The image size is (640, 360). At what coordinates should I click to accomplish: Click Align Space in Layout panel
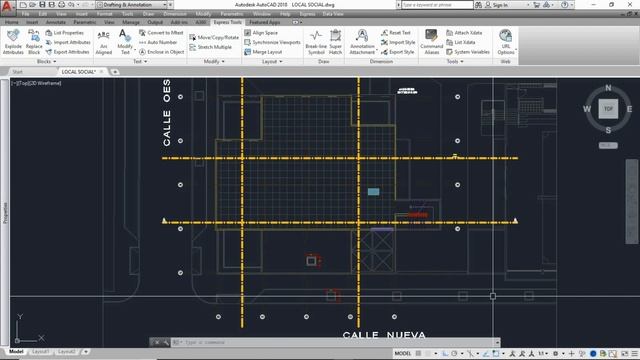tap(261, 33)
